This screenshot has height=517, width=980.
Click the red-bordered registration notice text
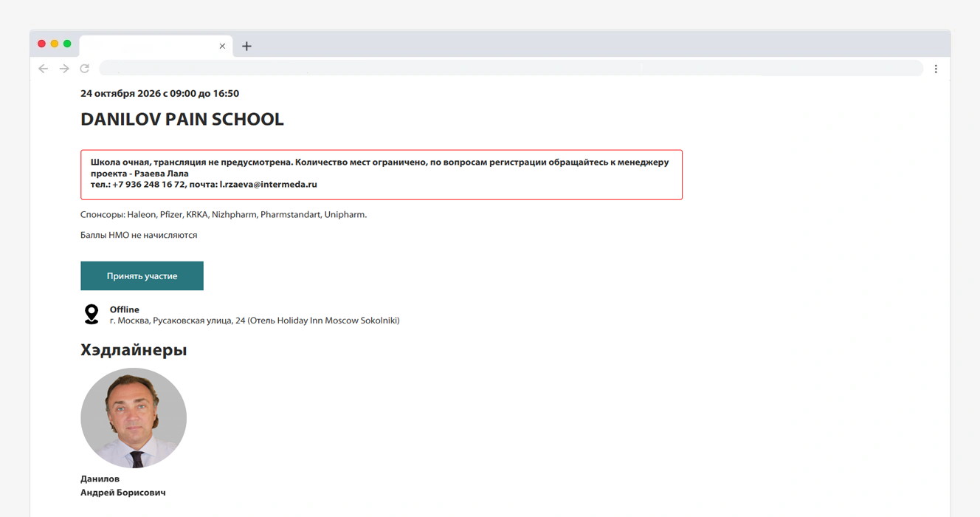point(381,174)
